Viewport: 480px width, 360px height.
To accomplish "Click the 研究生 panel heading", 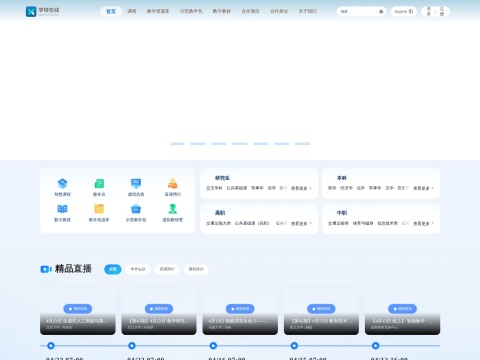I will [222, 178].
